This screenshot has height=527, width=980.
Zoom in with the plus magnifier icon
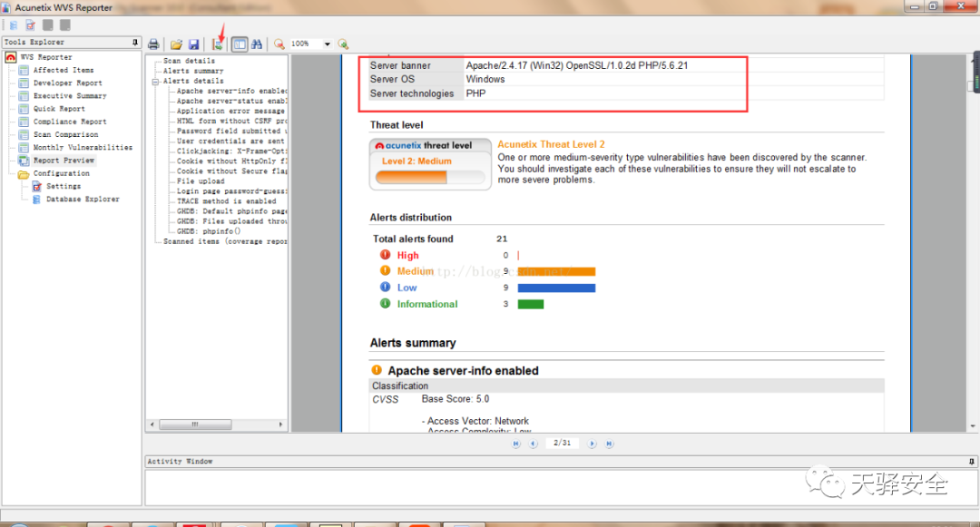pos(343,44)
